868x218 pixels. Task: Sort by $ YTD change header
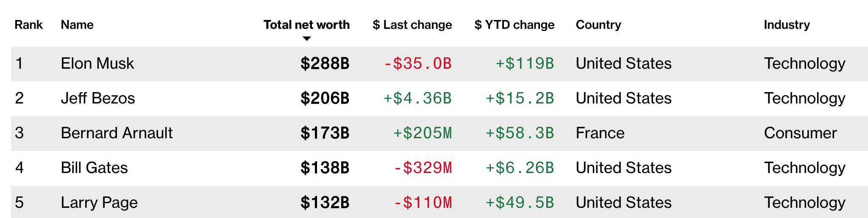tap(514, 25)
